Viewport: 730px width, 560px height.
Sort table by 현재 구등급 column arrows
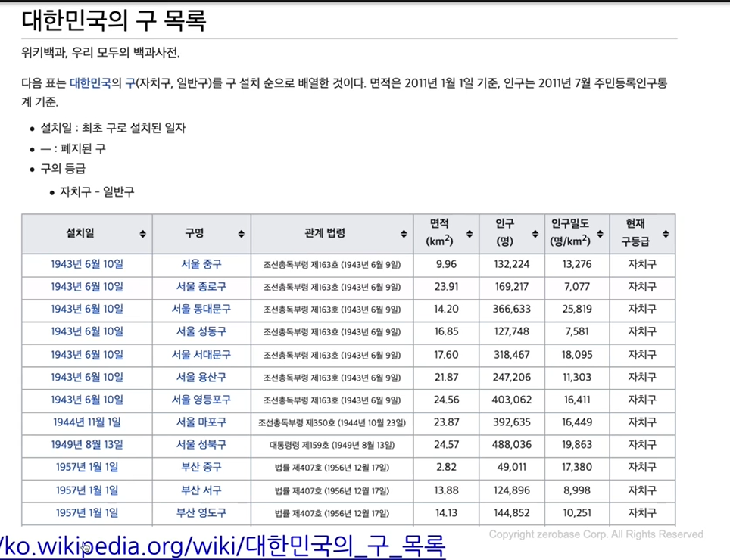pos(666,234)
